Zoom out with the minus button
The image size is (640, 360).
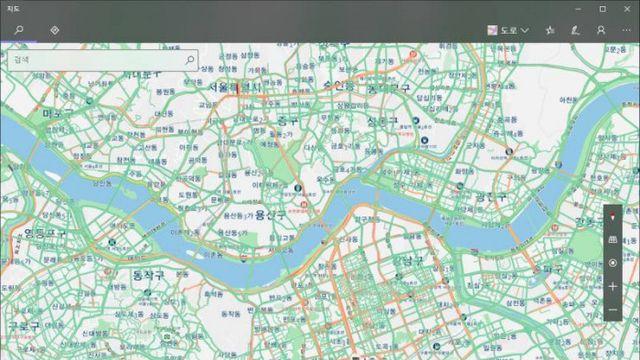613,310
